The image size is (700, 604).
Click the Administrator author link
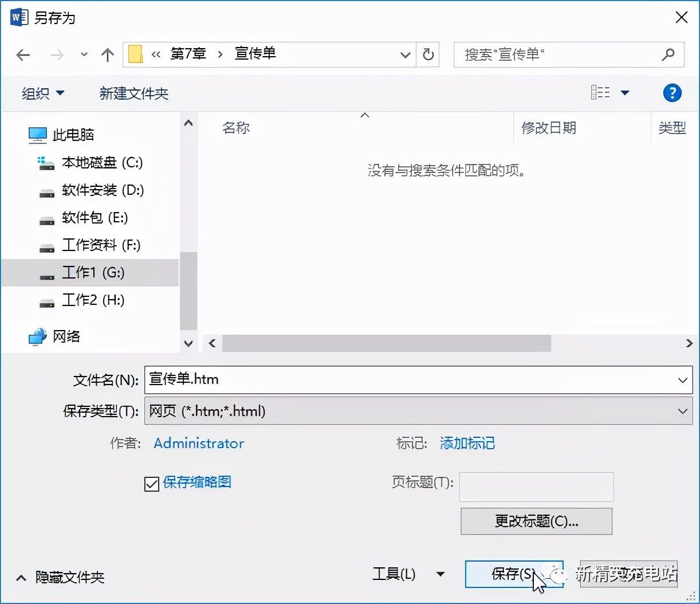point(199,443)
